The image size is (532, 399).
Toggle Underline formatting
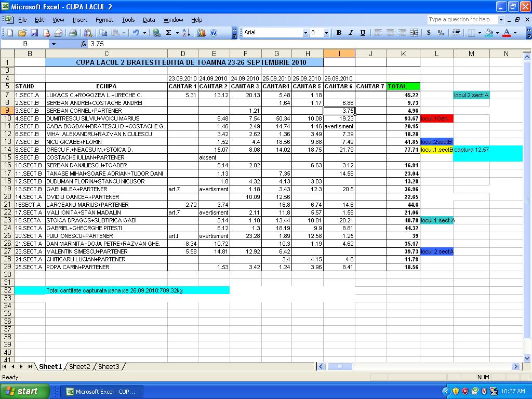[x=363, y=33]
